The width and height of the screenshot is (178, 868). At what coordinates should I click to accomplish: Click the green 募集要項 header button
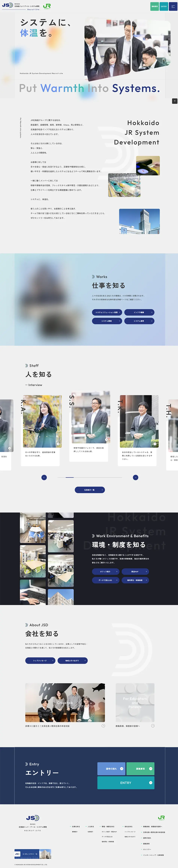154,6
